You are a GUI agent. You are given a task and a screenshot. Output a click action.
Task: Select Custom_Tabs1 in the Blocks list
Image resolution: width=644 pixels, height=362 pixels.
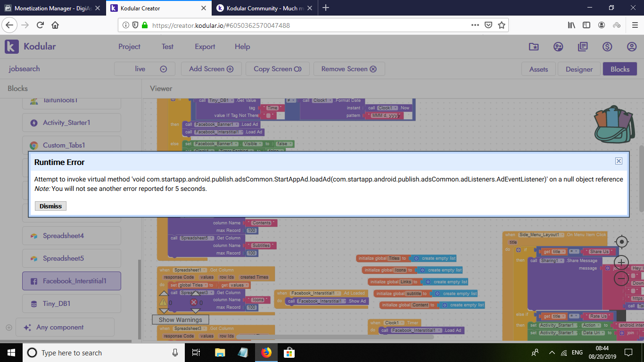(72, 145)
